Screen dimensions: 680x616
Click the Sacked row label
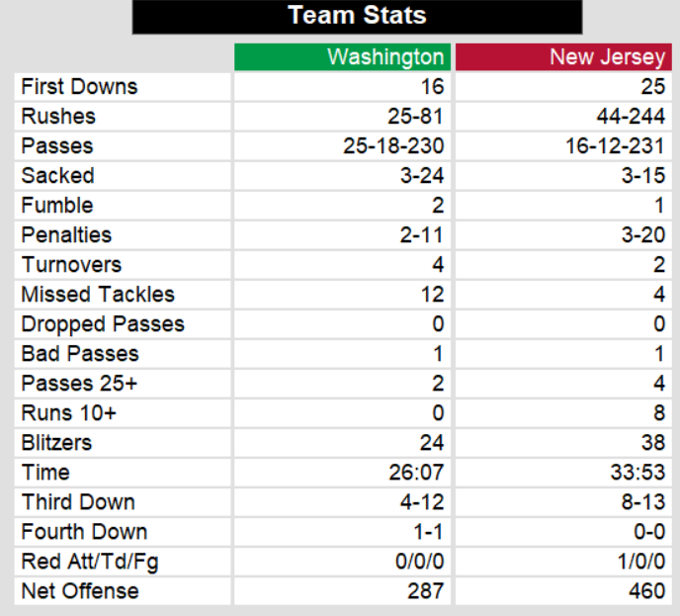click(x=58, y=176)
